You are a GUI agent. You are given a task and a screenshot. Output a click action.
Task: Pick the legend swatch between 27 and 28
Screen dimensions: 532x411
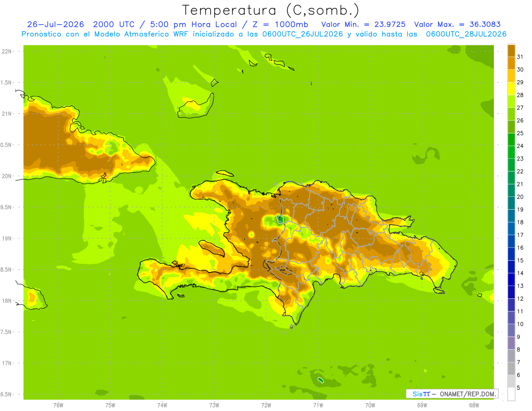tap(511, 101)
